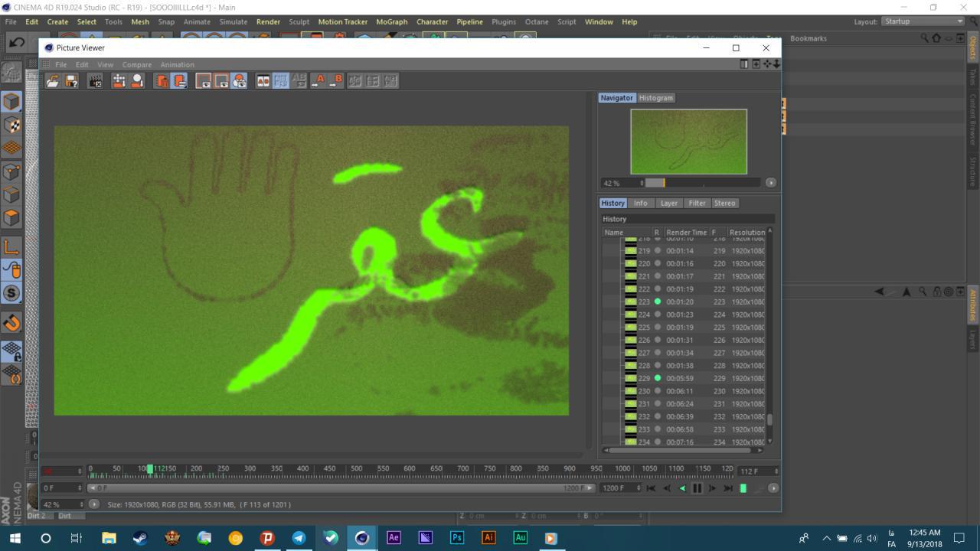The image size is (980, 551).
Task: Open the MoGraph menu in main window
Action: coord(391,21)
